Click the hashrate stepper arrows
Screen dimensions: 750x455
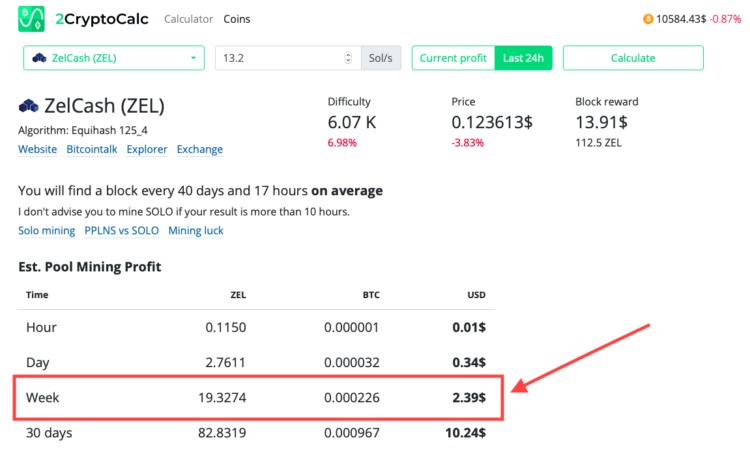pos(348,58)
